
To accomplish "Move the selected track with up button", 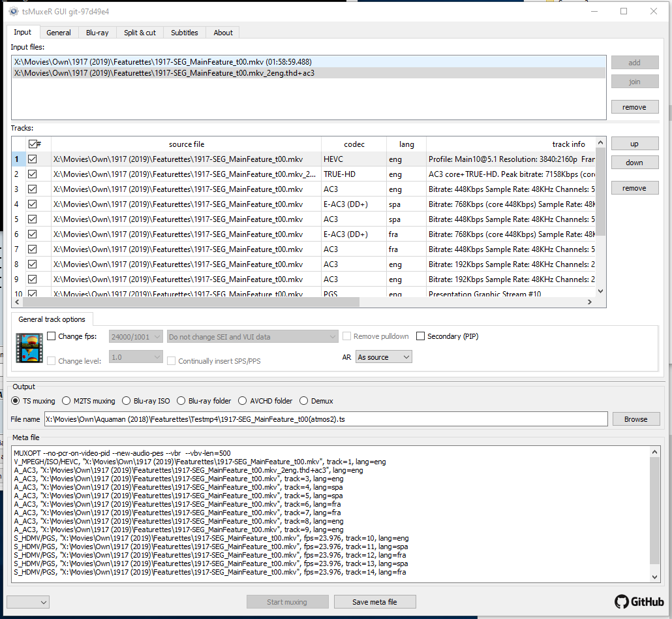I will [634, 144].
